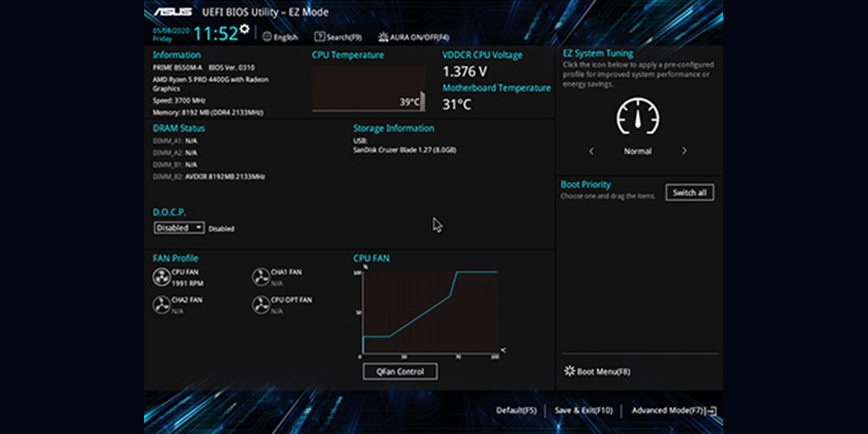Screen dimensions: 868x434
Task: Select the CPU FAN icon
Action: (161, 277)
